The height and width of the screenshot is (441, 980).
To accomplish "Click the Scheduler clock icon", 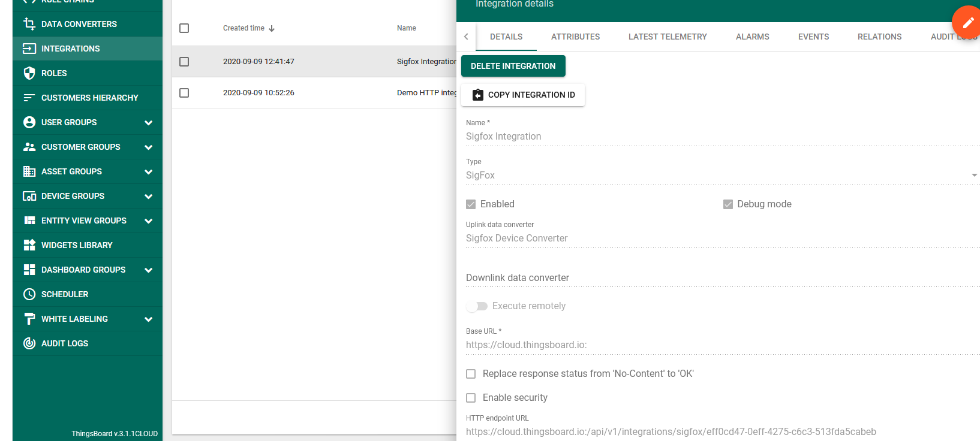I will coord(29,294).
